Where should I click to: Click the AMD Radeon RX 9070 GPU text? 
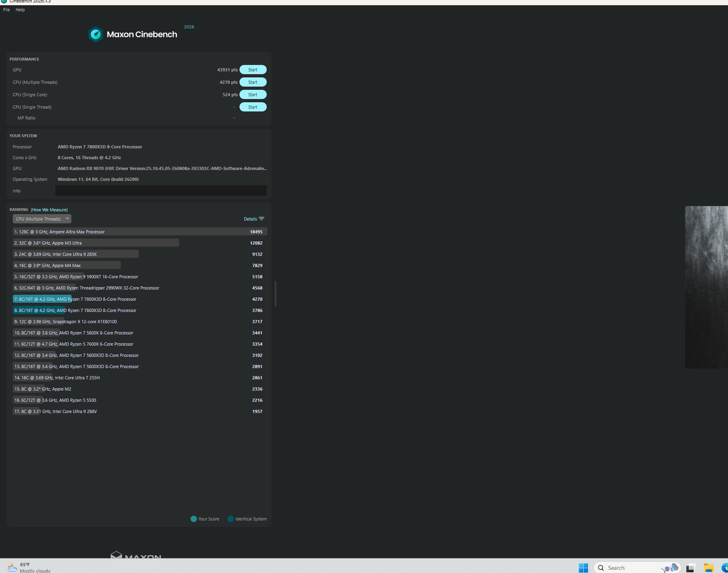pyautogui.click(x=162, y=169)
